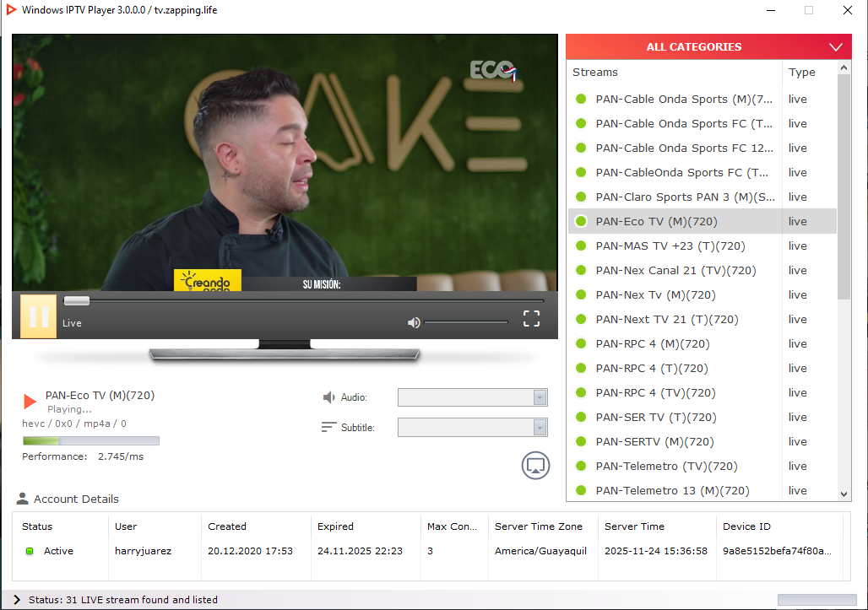Select PAN-Nex Tv (M)(720) stream

tap(702, 294)
